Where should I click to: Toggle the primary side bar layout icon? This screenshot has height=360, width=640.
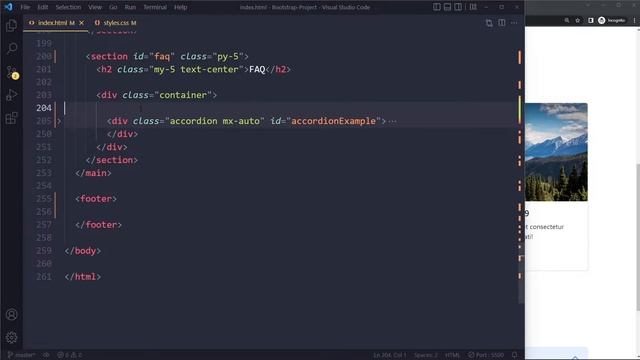coord(437,7)
